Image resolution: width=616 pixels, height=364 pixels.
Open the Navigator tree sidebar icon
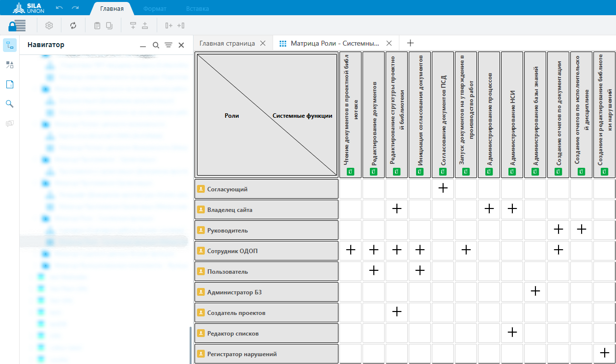[9, 45]
